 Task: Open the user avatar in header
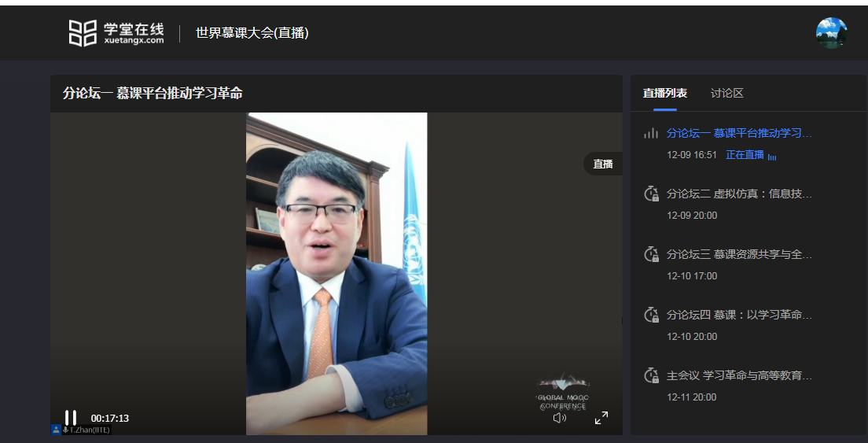[x=831, y=33]
